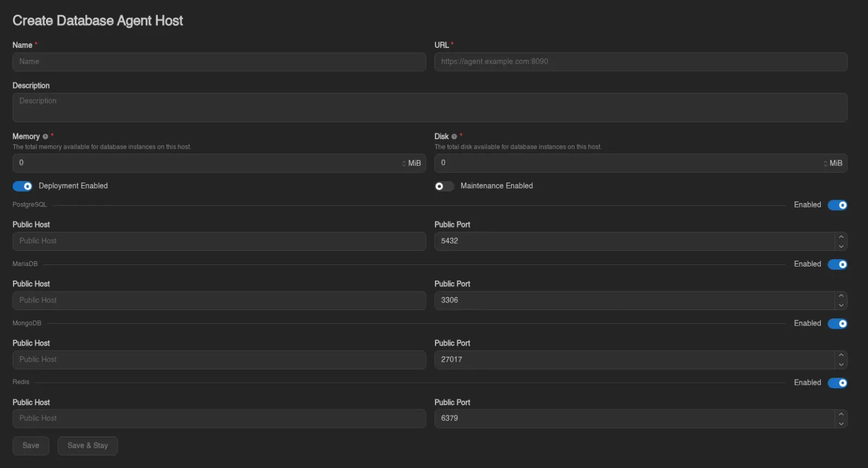Click the "MongoDB" section label
The image size is (868, 468).
(27, 323)
